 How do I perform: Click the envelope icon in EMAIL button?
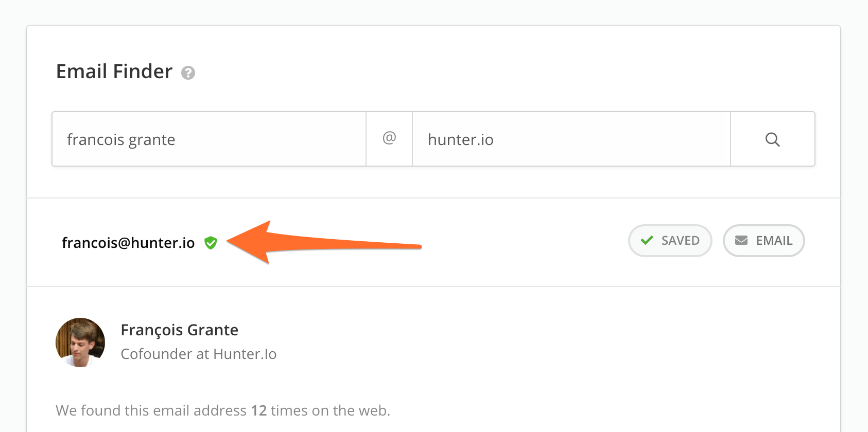(x=741, y=240)
